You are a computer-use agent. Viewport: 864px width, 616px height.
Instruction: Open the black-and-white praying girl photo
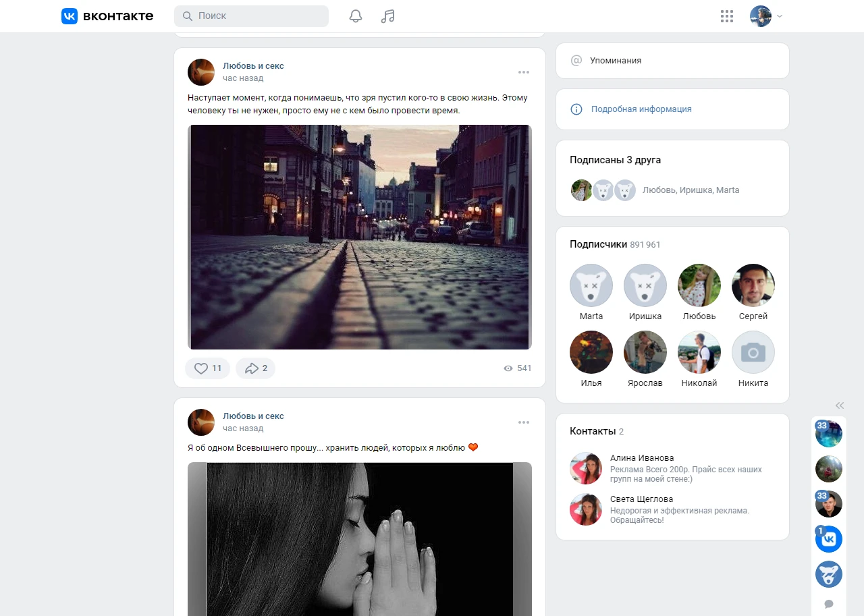pyautogui.click(x=360, y=539)
